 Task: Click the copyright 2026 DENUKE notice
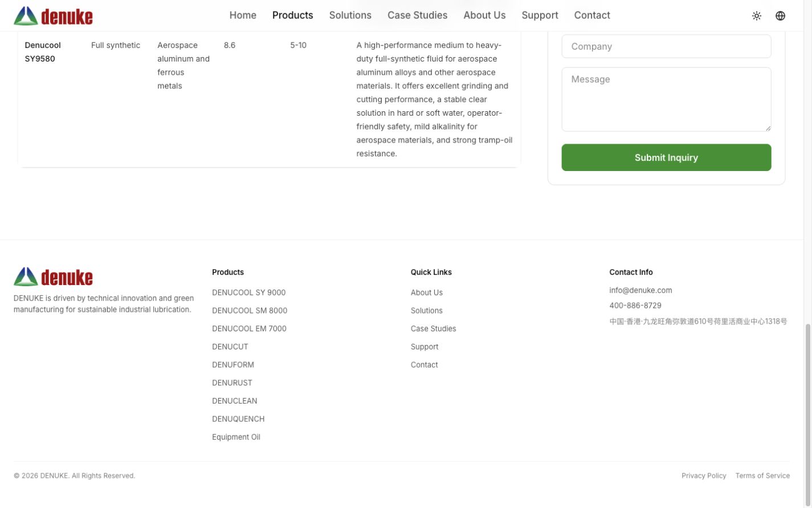pos(75,476)
